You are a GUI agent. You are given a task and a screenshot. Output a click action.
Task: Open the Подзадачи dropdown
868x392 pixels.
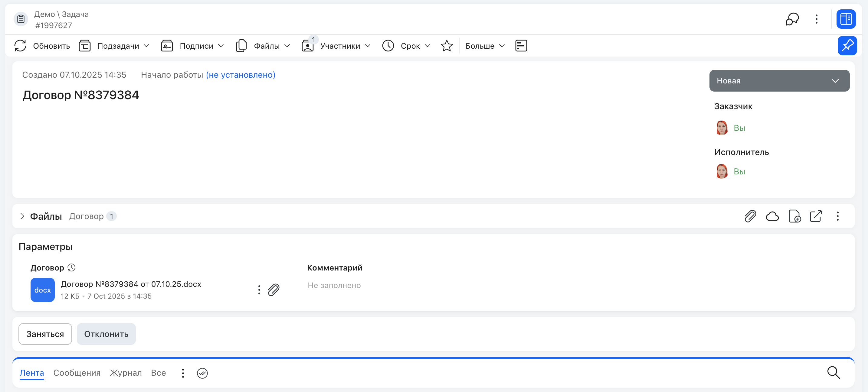coord(146,46)
